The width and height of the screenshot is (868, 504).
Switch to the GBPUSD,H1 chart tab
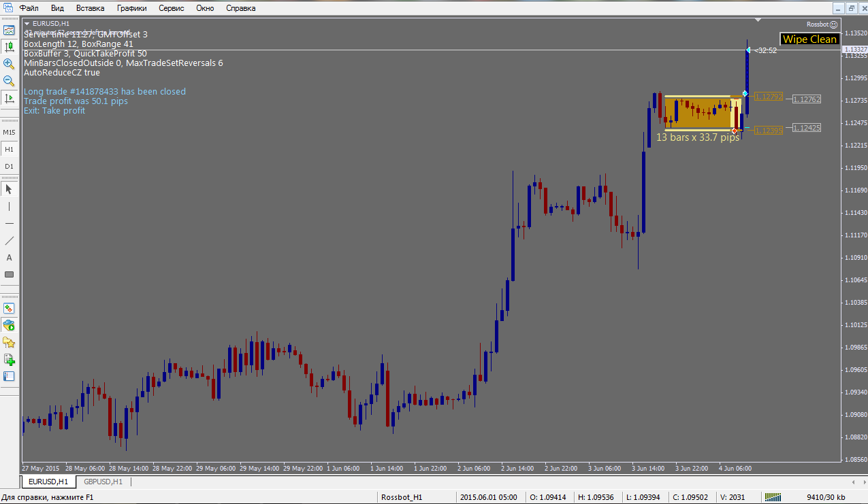point(103,482)
